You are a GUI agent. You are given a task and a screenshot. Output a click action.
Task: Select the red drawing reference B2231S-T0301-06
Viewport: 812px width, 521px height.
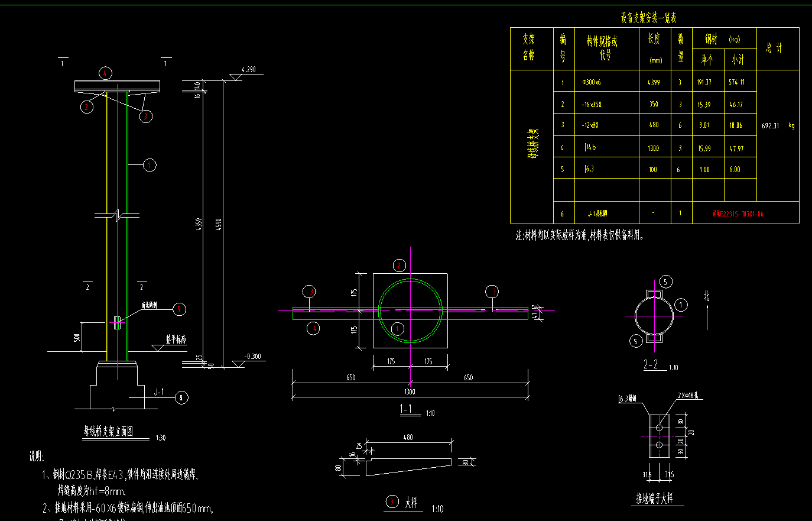point(738,214)
